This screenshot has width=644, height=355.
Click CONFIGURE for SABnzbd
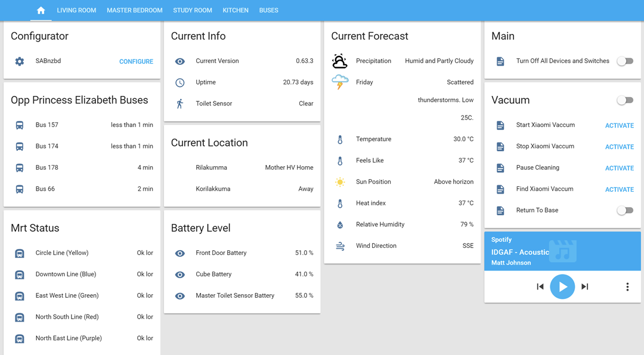(x=136, y=61)
